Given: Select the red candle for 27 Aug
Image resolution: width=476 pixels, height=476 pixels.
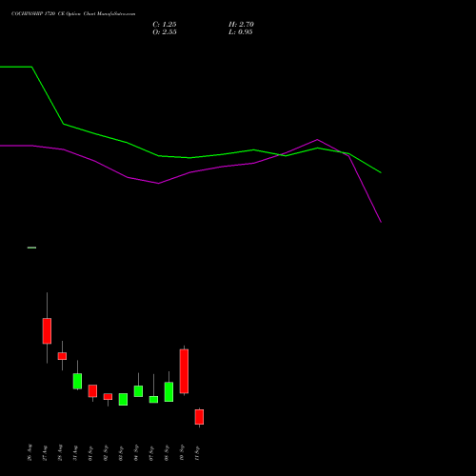Looking at the screenshot, I should tap(47, 330).
